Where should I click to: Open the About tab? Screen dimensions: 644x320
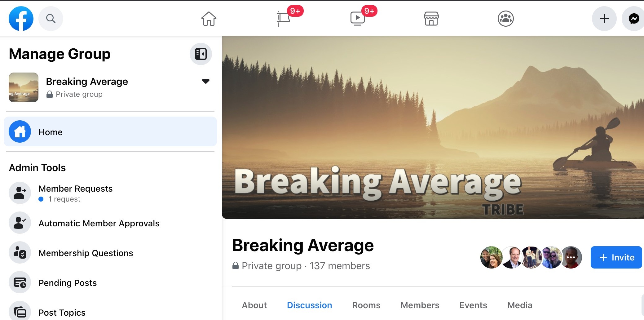coord(254,305)
